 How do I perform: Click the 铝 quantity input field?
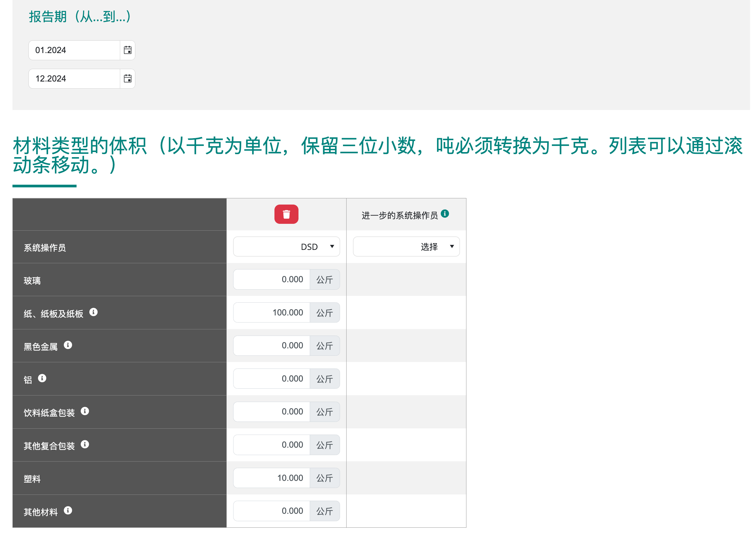click(271, 379)
